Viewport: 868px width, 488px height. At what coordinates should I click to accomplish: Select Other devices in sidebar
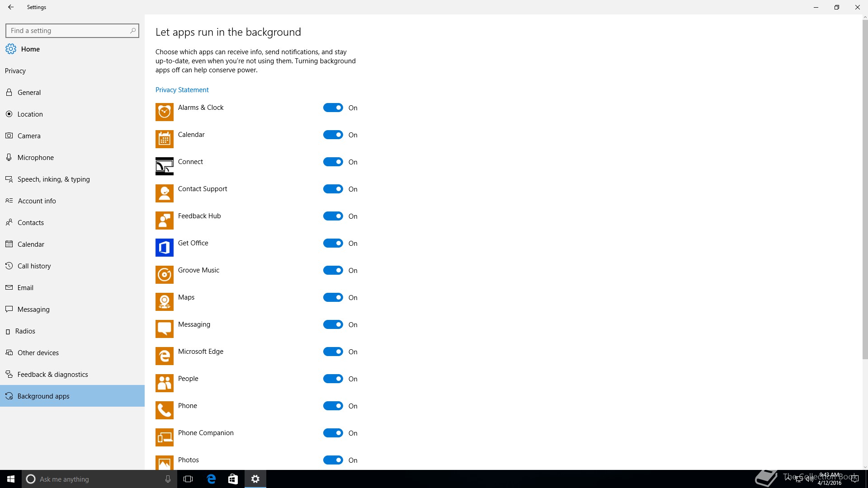[72, 352]
